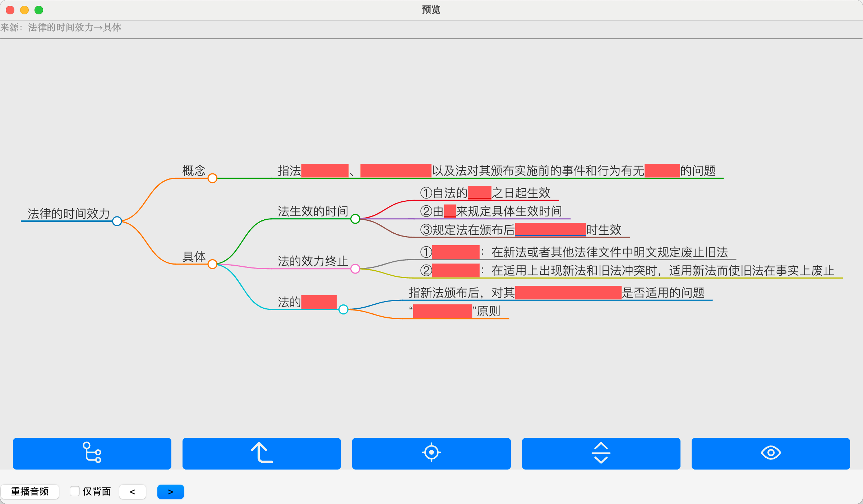
Task: Toggle the 法的效力终止 node circle
Action: click(x=355, y=269)
